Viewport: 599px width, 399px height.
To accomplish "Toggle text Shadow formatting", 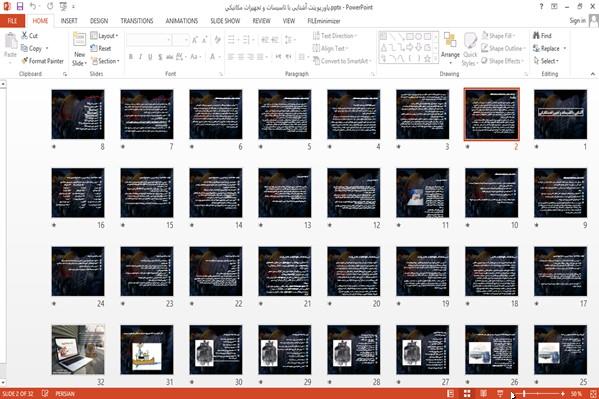I will coord(160,57).
